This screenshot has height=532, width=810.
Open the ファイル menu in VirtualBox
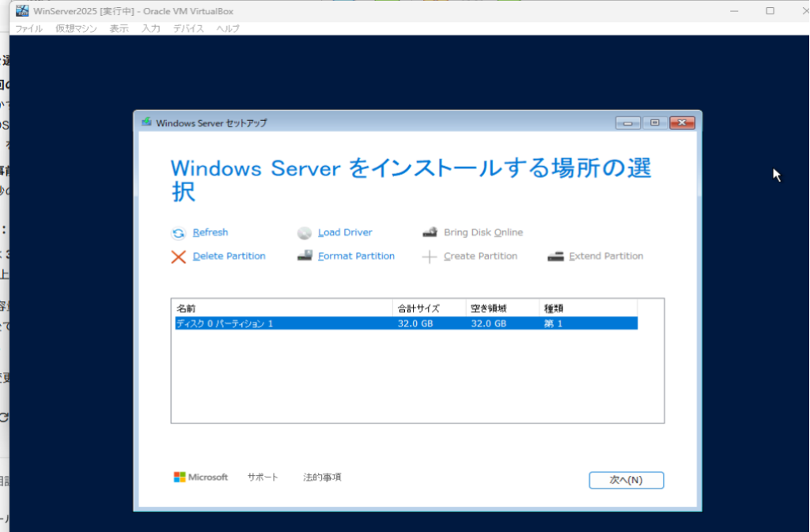(x=29, y=28)
